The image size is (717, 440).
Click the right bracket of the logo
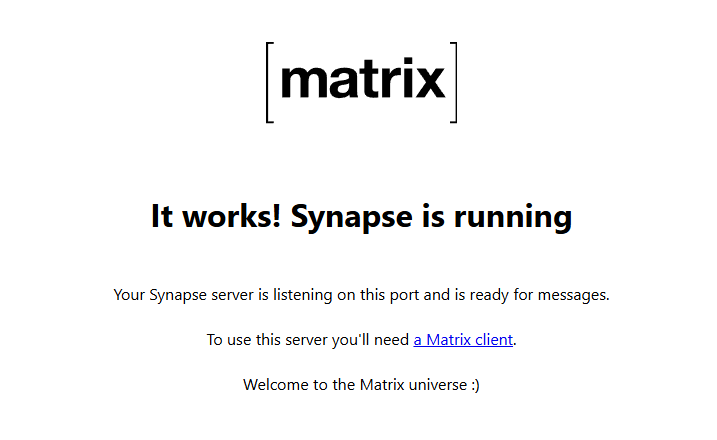coord(454,82)
